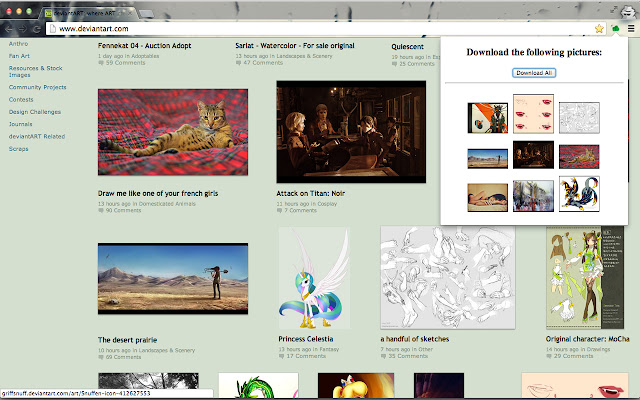
Task: Open the Sarlat - Watercolor title link
Action: click(x=295, y=46)
